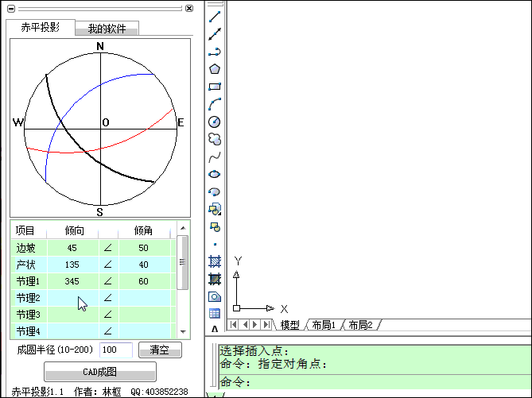Collapse the panel with the minus button

pos(11,9)
